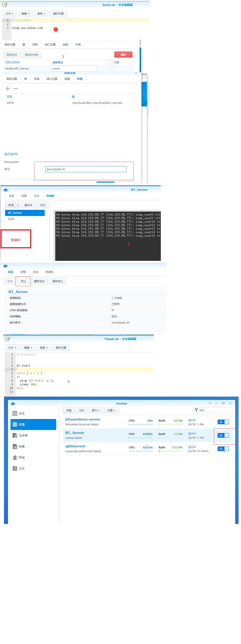Viewport: 241px width, 644px height.
Task: Open the 终端机 tab above the 新增 button
Action: coord(50,196)
